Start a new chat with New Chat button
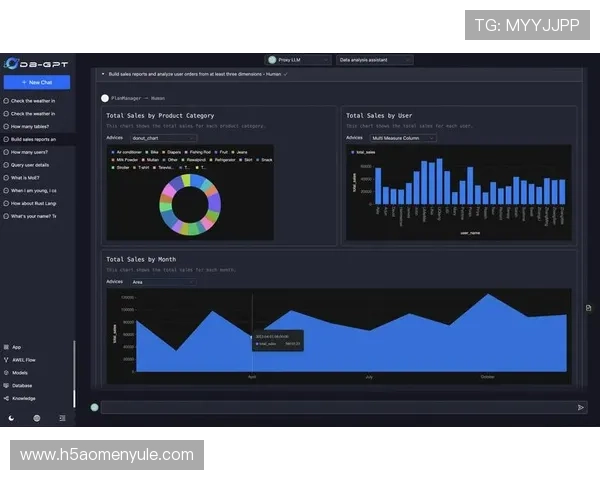This screenshot has width=600, height=480. [x=37, y=82]
